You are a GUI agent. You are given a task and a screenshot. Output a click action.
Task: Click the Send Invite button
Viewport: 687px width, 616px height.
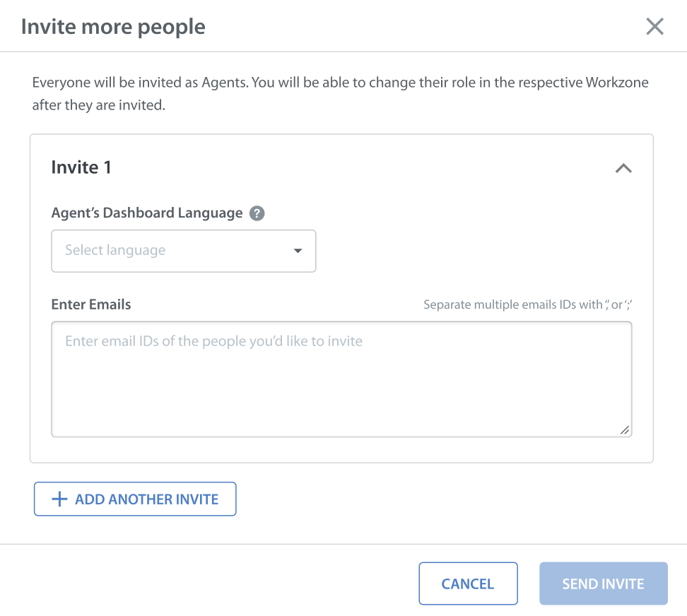[603, 584]
